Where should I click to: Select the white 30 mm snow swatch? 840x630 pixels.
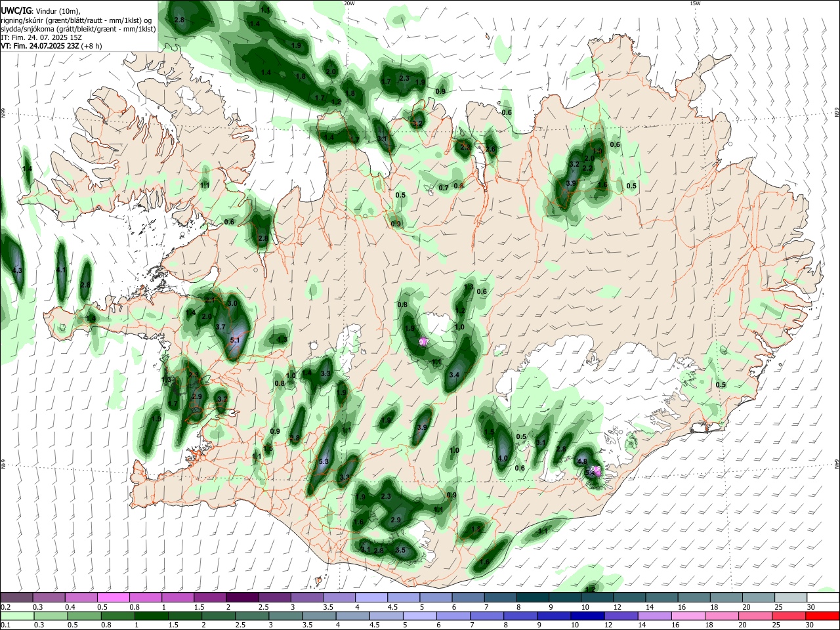[x=823, y=597]
